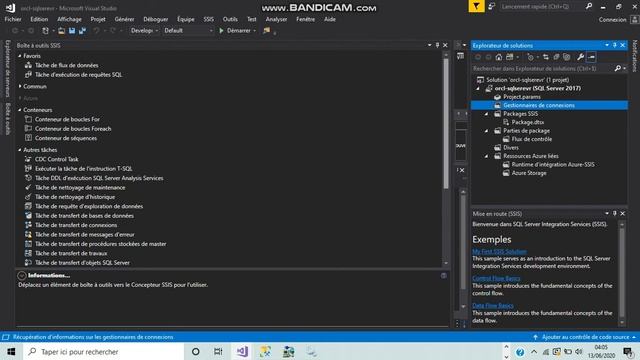
Task: Click the yellow notifications filter flag icon
Action: [x=476, y=6]
